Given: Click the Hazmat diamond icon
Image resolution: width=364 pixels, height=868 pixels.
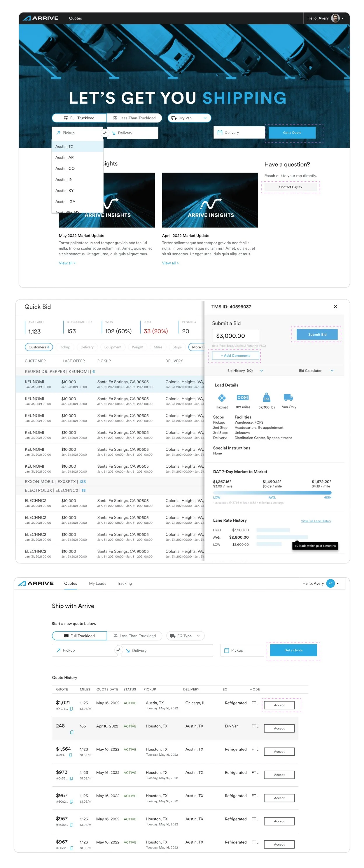Looking at the screenshot, I should [x=222, y=398].
